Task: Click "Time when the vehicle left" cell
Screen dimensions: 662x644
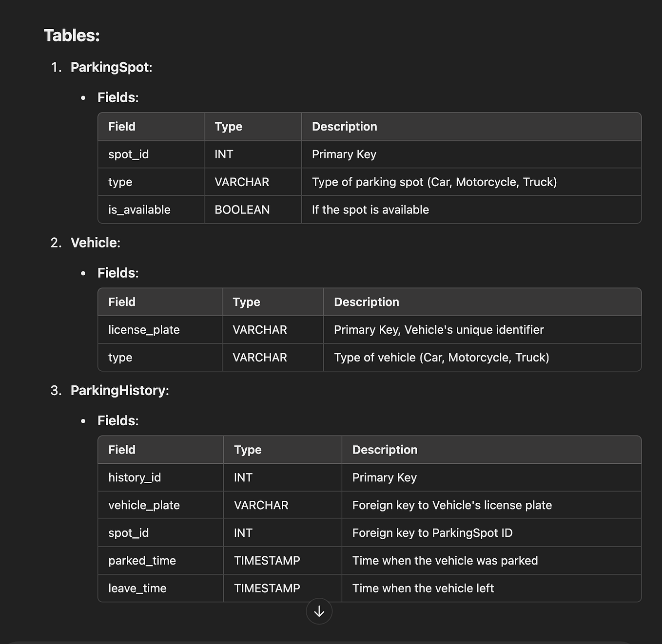Action: (423, 588)
